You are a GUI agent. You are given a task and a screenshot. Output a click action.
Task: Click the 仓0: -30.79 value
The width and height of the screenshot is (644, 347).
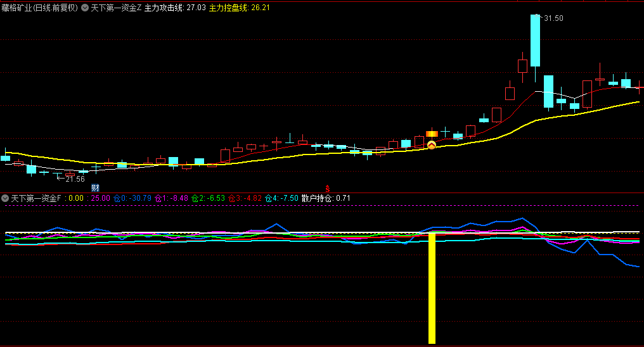pos(132,198)
